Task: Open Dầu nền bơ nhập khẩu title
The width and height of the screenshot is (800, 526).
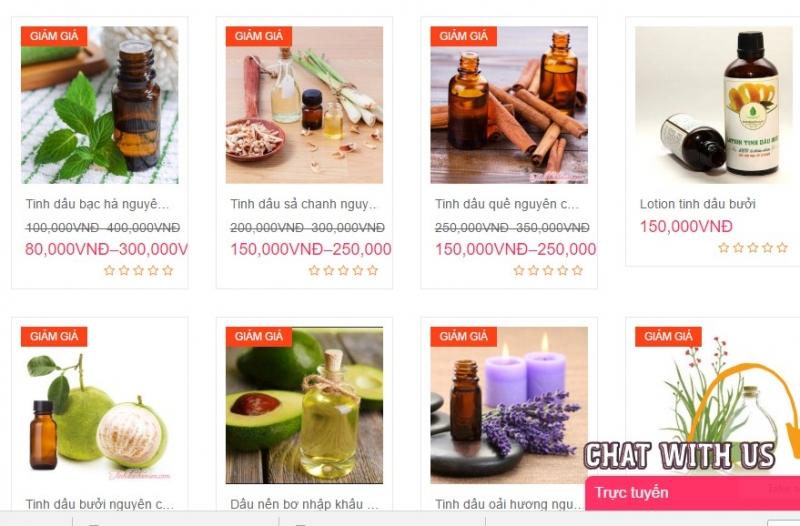Action: pyautogui.click(x=305, y=504)
